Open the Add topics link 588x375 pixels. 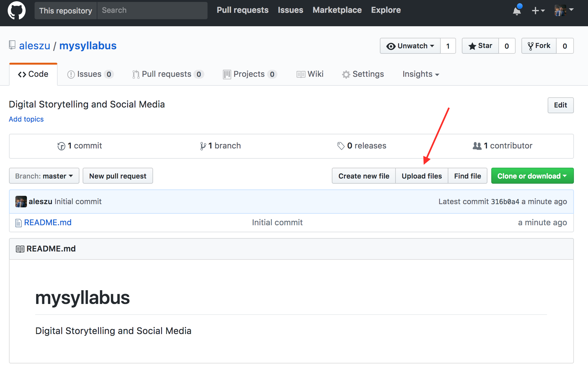(26, 119)
